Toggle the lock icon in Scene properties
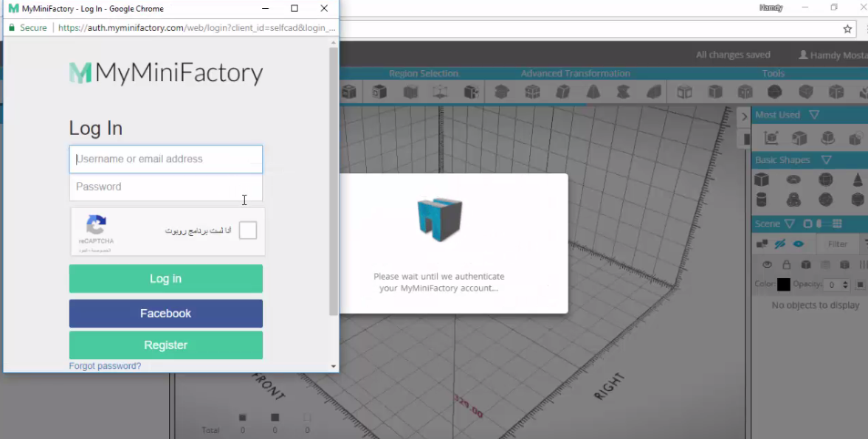The image size is (868, 439). 786,265
